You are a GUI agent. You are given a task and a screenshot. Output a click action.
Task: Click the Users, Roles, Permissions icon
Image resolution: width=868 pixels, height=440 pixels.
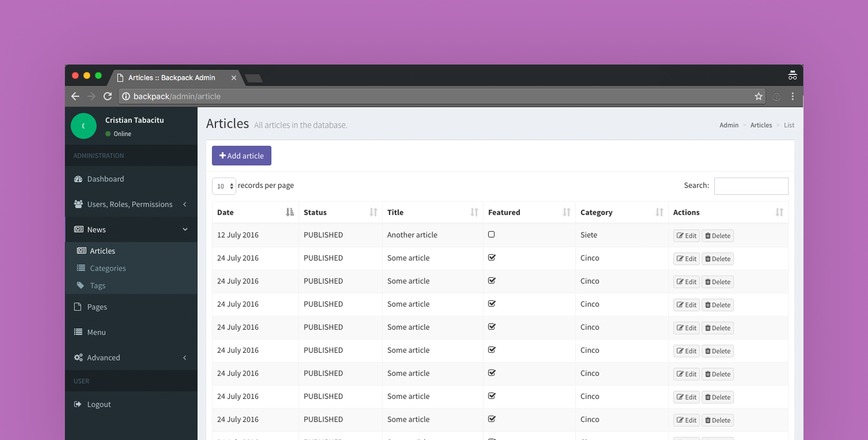point(78,204)
